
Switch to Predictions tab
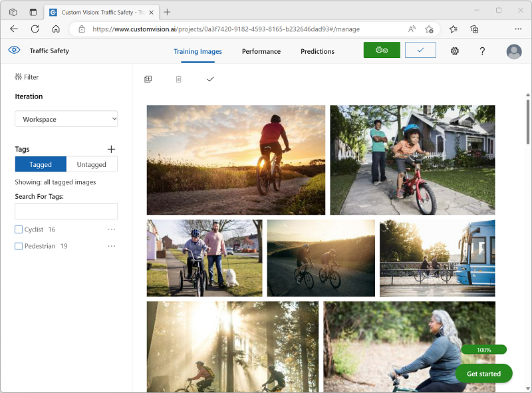[x=318, y=51]
